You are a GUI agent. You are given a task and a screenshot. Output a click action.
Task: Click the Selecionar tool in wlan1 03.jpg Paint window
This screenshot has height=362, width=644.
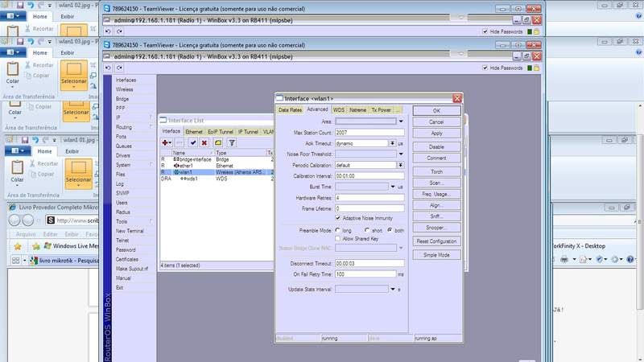pyautogui.click(x=74, y=74)
